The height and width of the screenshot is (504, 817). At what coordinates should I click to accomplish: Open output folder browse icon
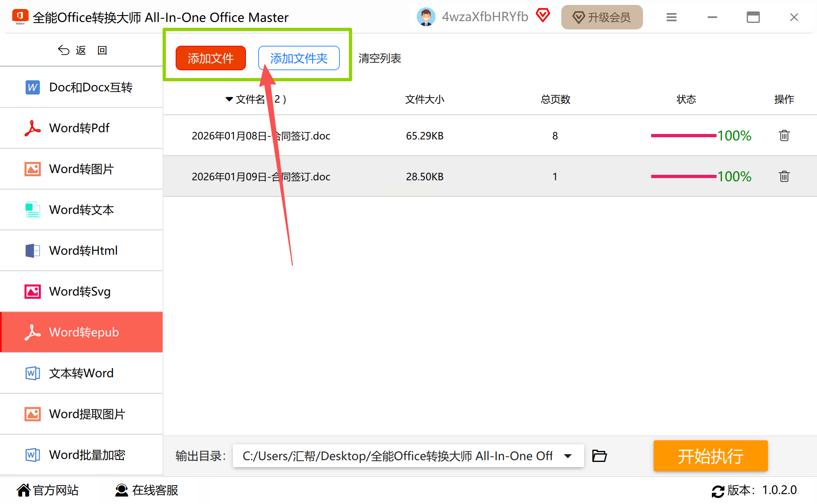tap(599, 456)
